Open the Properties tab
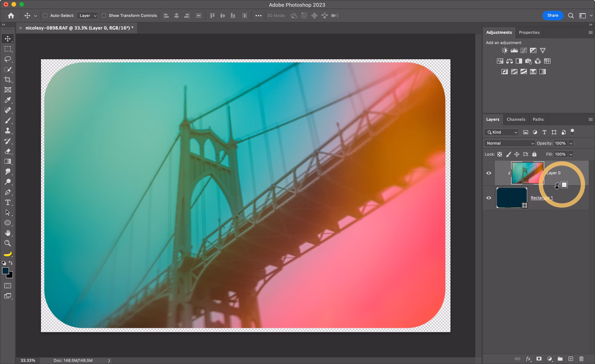595x364 pixels. [x=529, y=32]
